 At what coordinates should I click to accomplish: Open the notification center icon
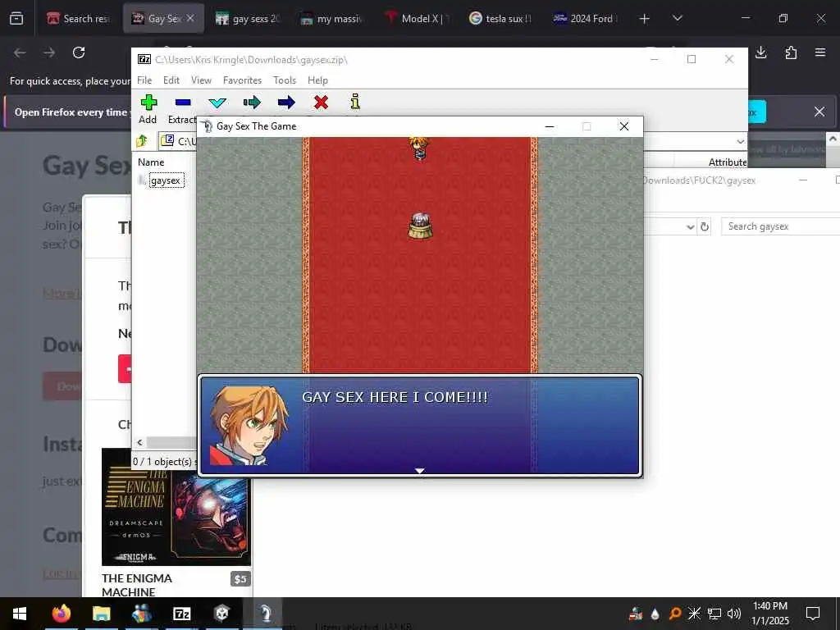click(x=813, y=614)
